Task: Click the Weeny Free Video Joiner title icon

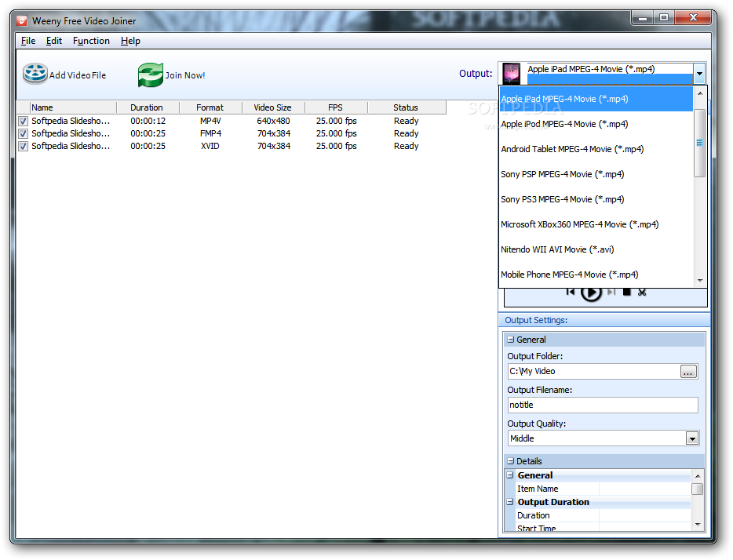Action: pyautogui.click(x=22, y=21)
